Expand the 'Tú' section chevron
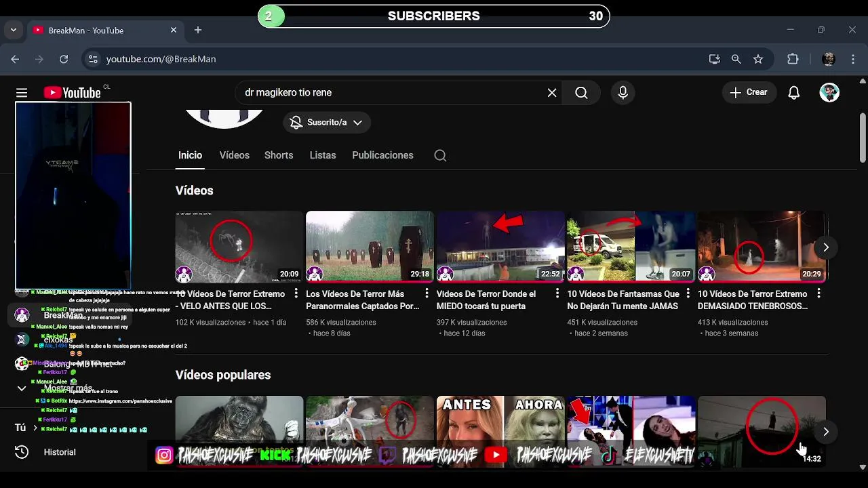 tap(35, 428)
